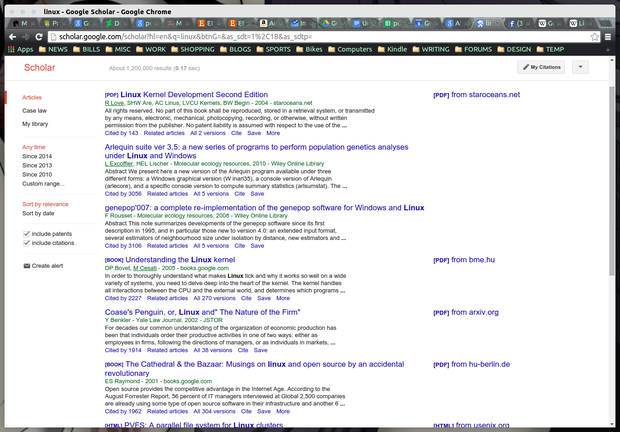Open the PDF from bme.hu
This screenshot has height=432, width=620.
(x=464, y=260)
